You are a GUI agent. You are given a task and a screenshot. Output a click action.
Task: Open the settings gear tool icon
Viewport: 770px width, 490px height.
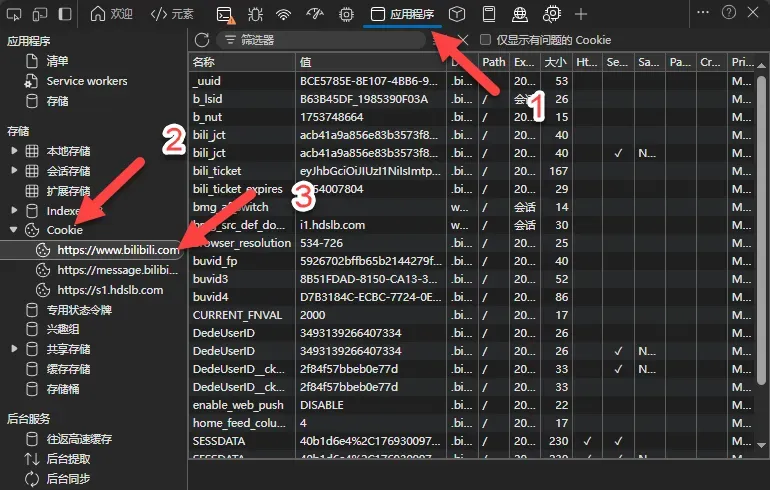(x=551, y=14)
